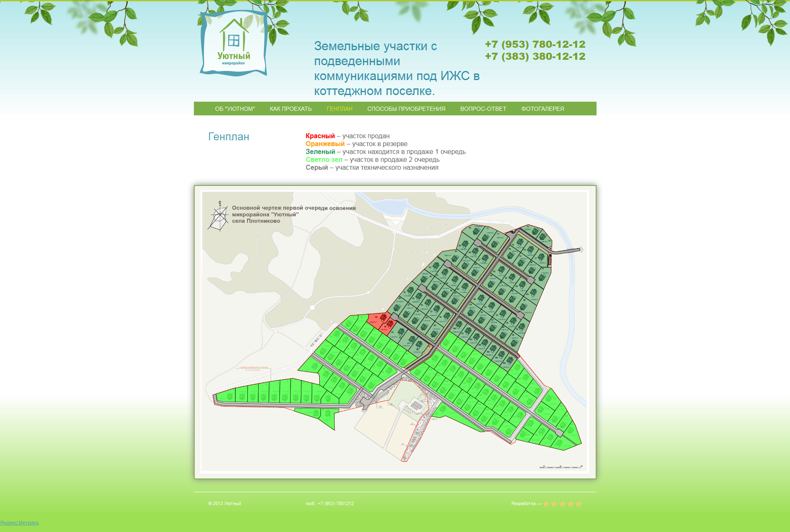Open the ВОПРОС-ОТВЕТ section
790x532 pixels.
[483, 109]
